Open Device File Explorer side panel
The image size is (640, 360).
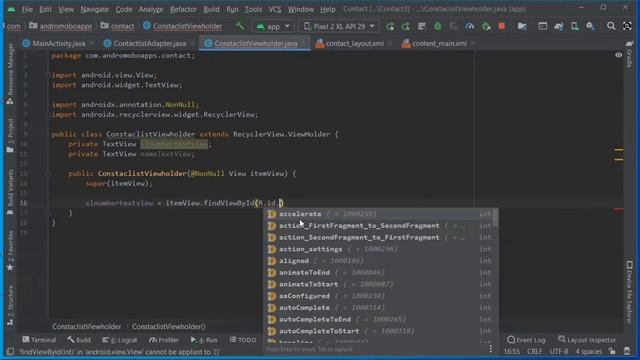[x=629, y=292]
